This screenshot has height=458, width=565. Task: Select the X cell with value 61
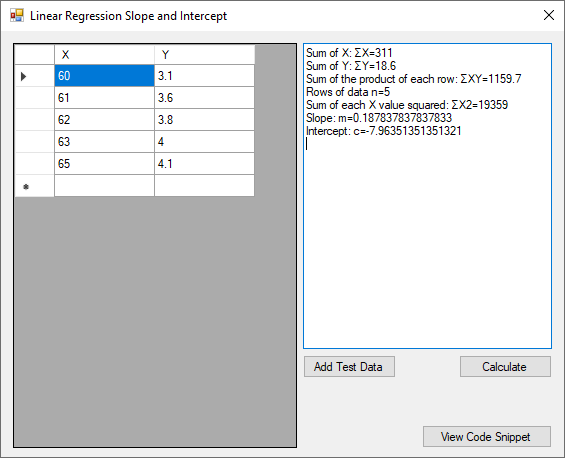tap(104, 98)
